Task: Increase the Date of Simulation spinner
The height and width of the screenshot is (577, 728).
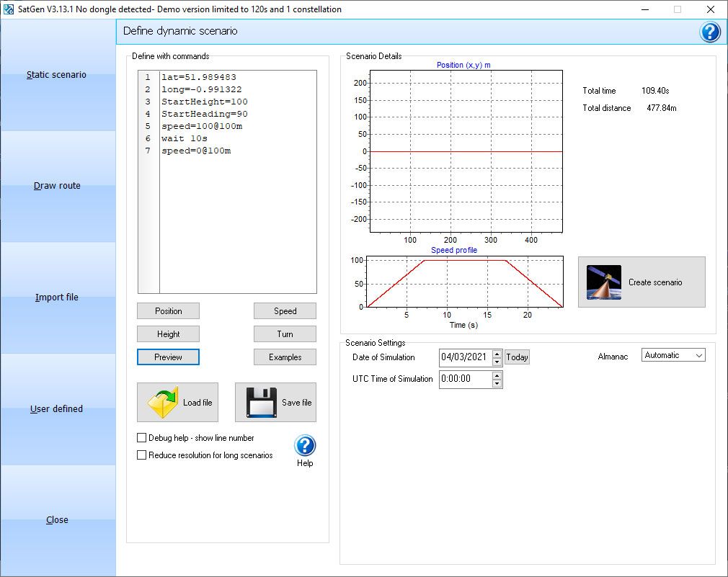Action: point(497,354)
